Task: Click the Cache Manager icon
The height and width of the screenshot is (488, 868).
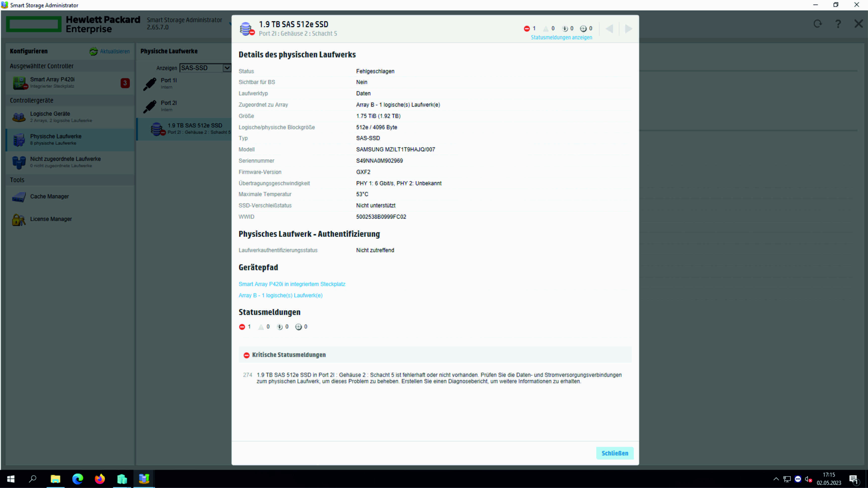Action: click(19, 197)
